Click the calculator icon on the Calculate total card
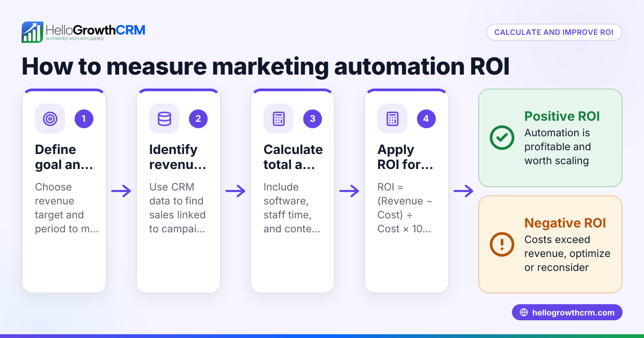Viewport: 644px width, 338px height. pyautogui.click(x=279, y=119)
